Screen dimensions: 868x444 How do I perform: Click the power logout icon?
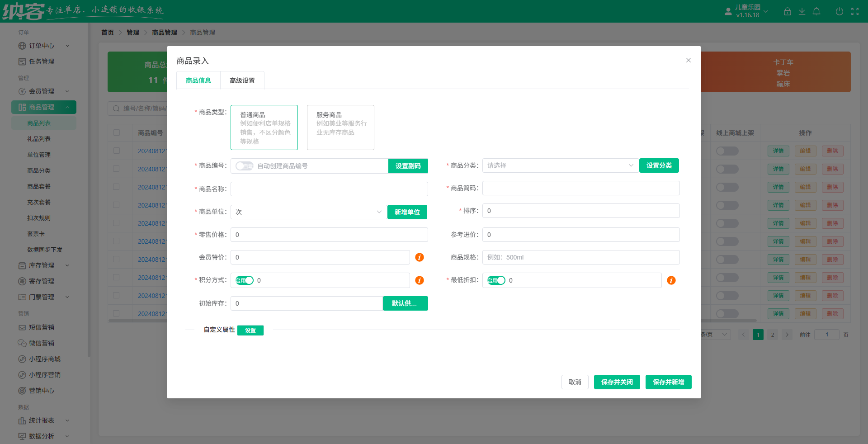coord(839,11)
